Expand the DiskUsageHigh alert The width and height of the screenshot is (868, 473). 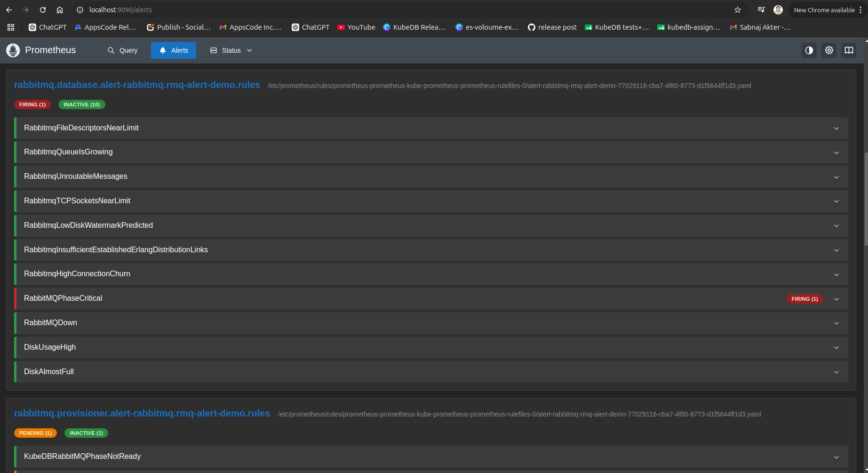pos(431,347)
